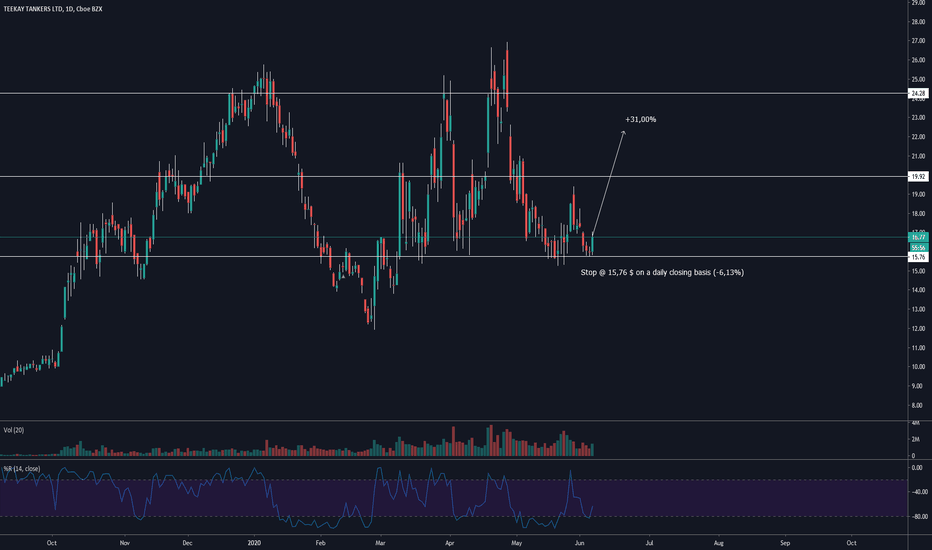Click the 12.00 price scale value
The image size is (932, 550).
point(918,329)
